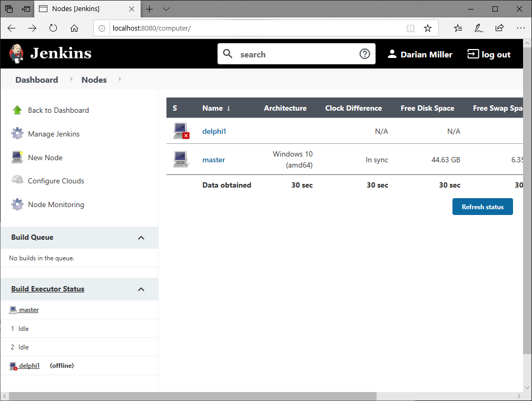Click the Manage Jenkins gear icon
Viewport: 532px width, 401px height.
[17, 134]
